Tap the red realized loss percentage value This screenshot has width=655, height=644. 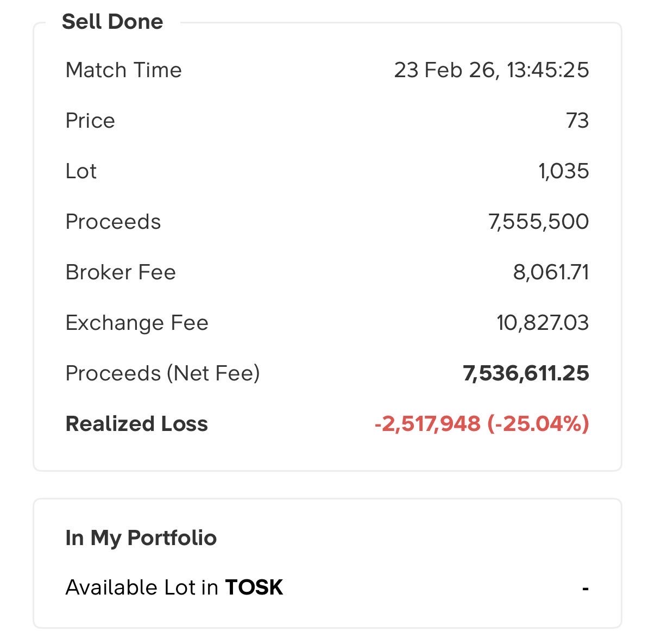coord(538,424)
